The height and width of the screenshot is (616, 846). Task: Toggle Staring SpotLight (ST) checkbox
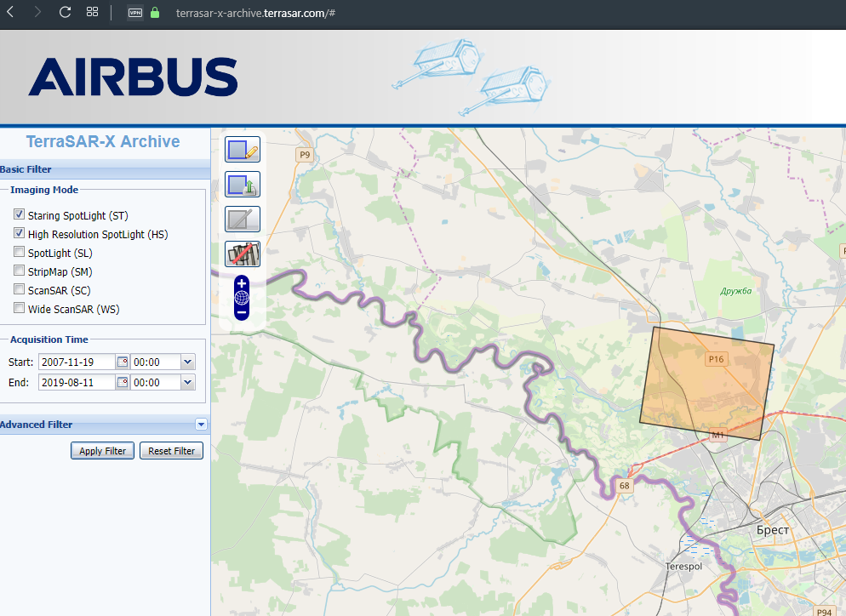click(20, 214)
